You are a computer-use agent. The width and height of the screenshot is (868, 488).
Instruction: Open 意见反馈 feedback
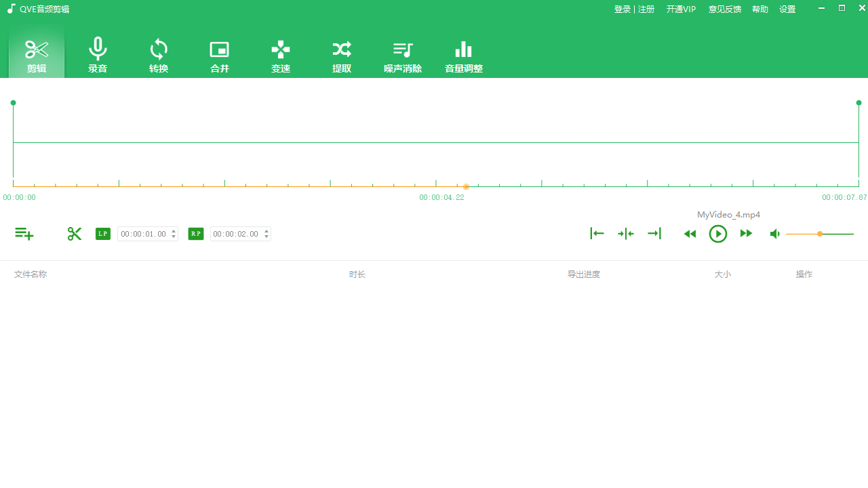coord(725,9)
